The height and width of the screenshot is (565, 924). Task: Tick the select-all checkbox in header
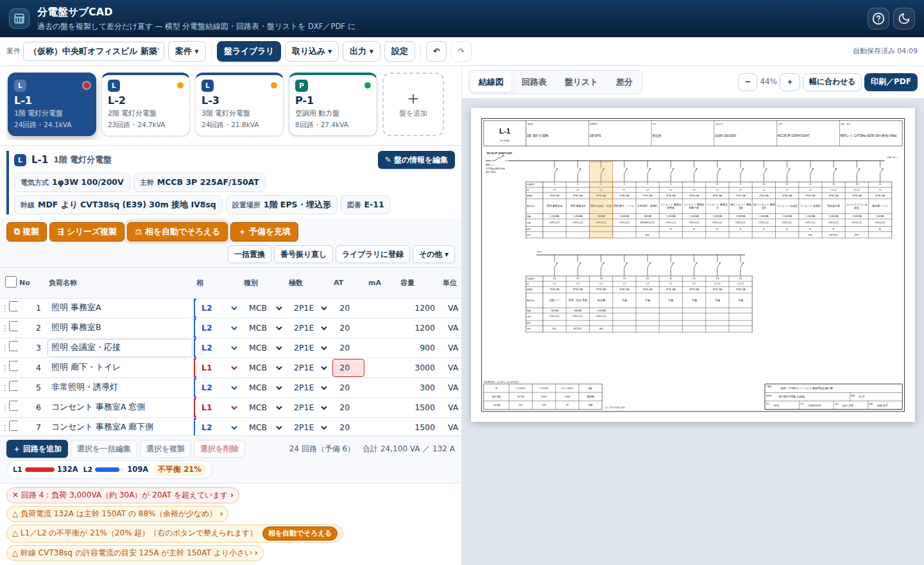pos(11,282)
